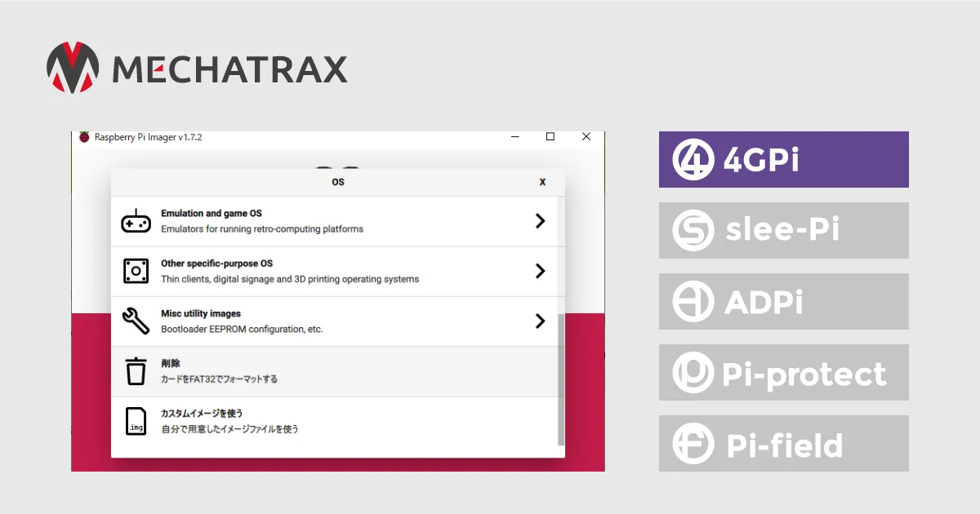Click 'Thin clients, digital signage' description text
980x514 pixels.
(x=290, y=279)
